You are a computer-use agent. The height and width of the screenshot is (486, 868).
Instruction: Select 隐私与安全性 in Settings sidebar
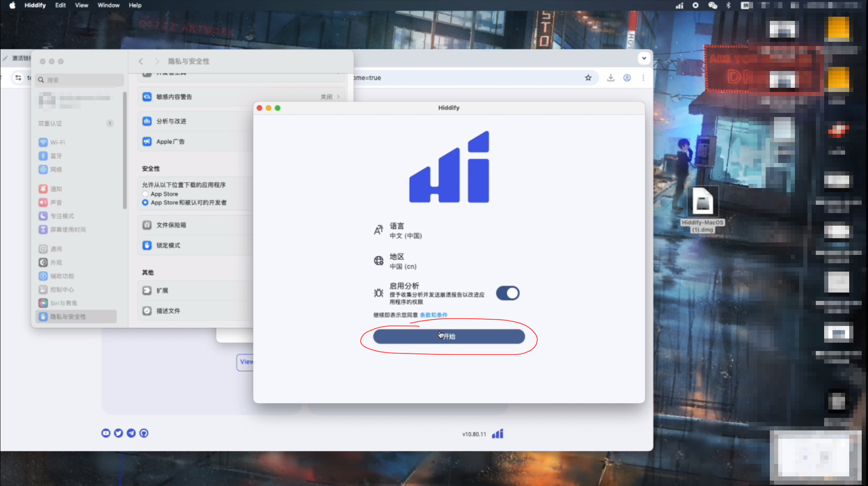[76, 317]
